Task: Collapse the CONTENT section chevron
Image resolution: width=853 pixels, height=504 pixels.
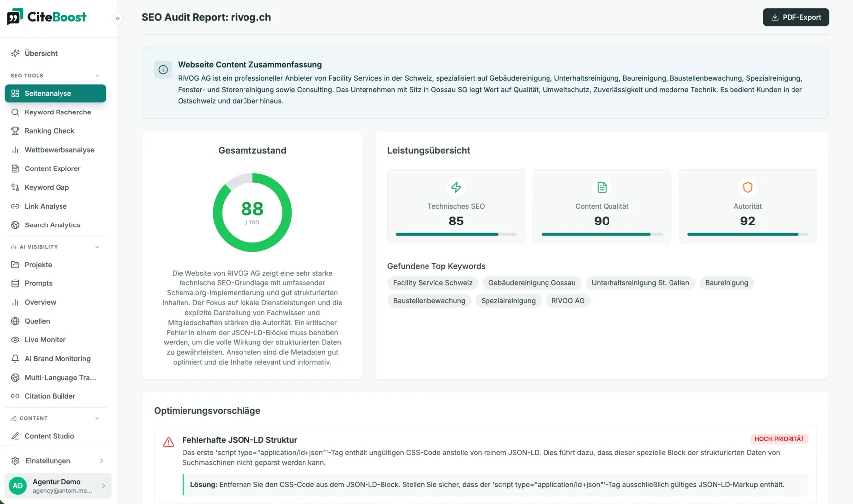Action: pyautogui.click(x=97, y=418)
